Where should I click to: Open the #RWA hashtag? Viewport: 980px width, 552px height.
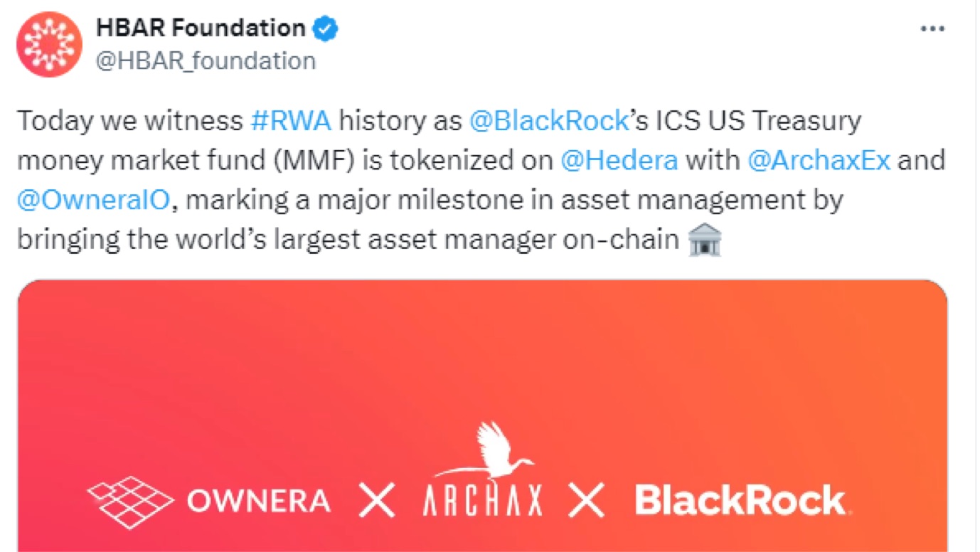tap(291, 121)
